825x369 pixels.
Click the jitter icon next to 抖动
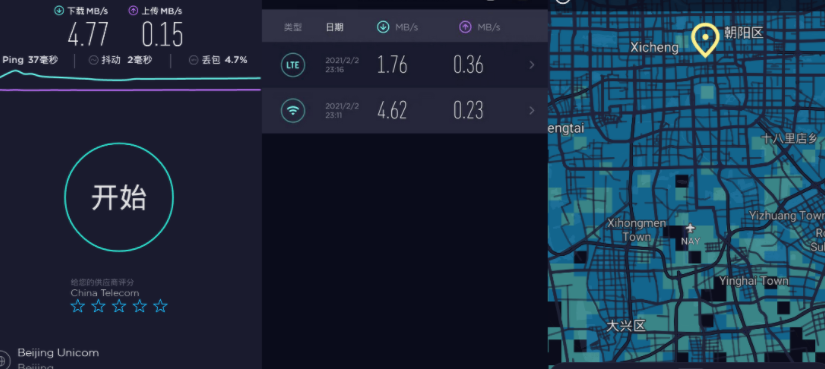pos(93,61)
